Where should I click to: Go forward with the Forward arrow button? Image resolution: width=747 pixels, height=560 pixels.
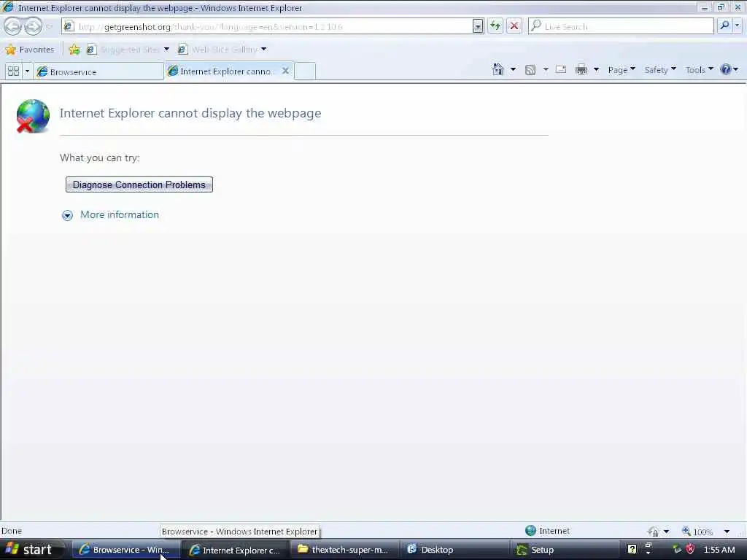point(33,26)
